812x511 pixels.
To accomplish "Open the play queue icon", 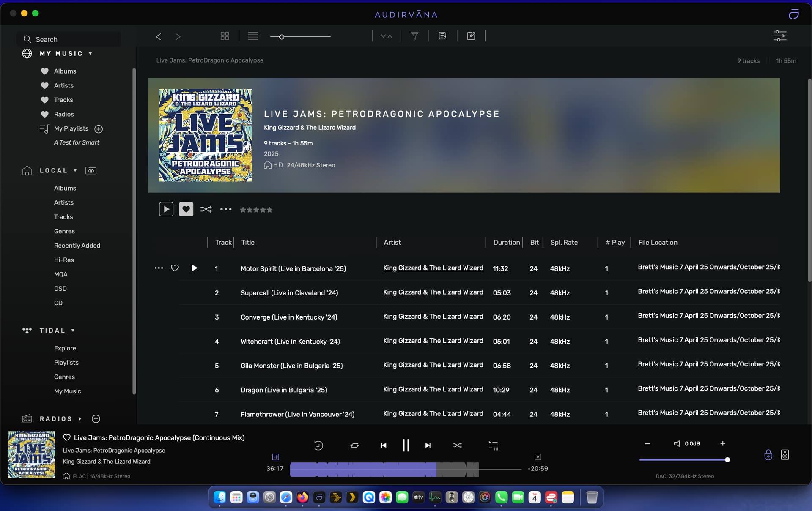I will pos(493,445).
